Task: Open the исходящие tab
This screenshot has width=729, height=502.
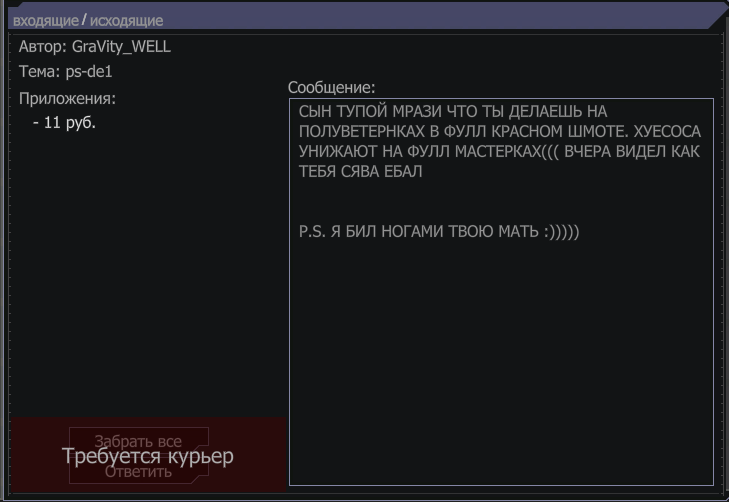Action: pyautogui.click(x=126, y=21)
